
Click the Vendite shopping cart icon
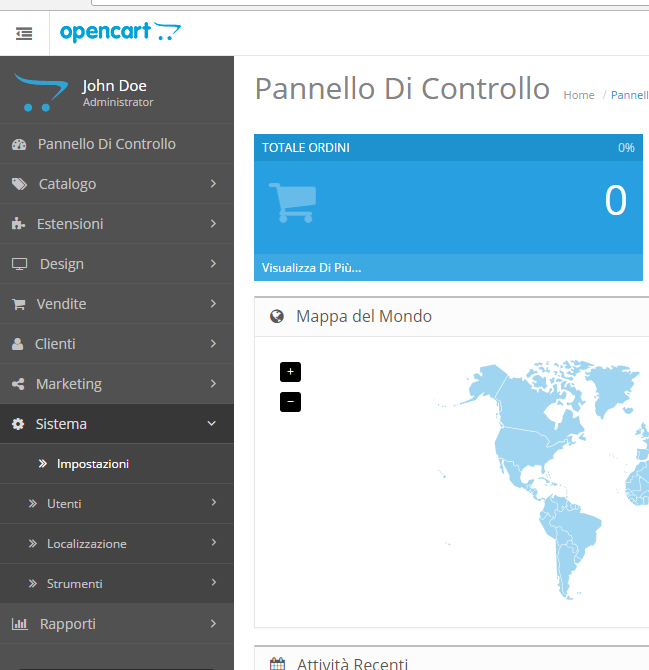[x=18, y=304]
